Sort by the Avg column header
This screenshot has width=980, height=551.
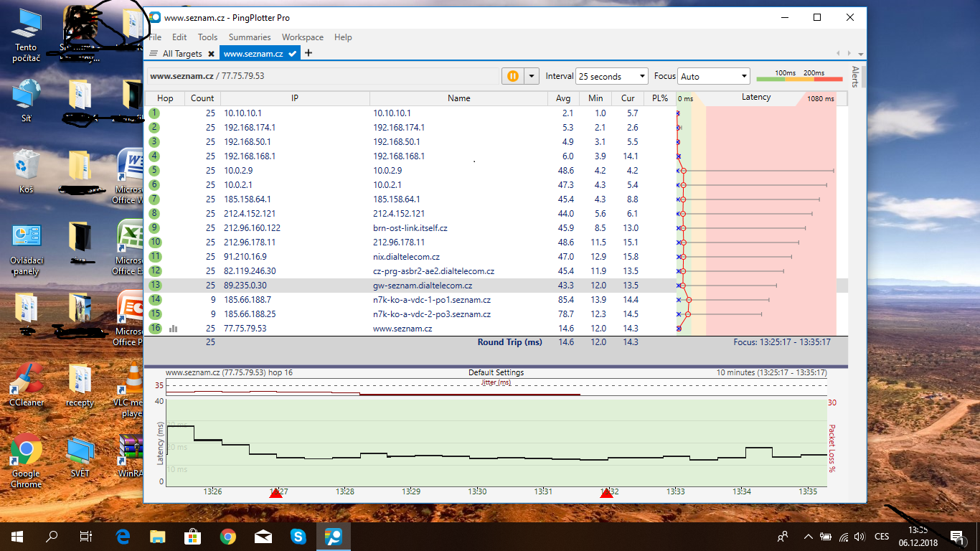(563, 98)
